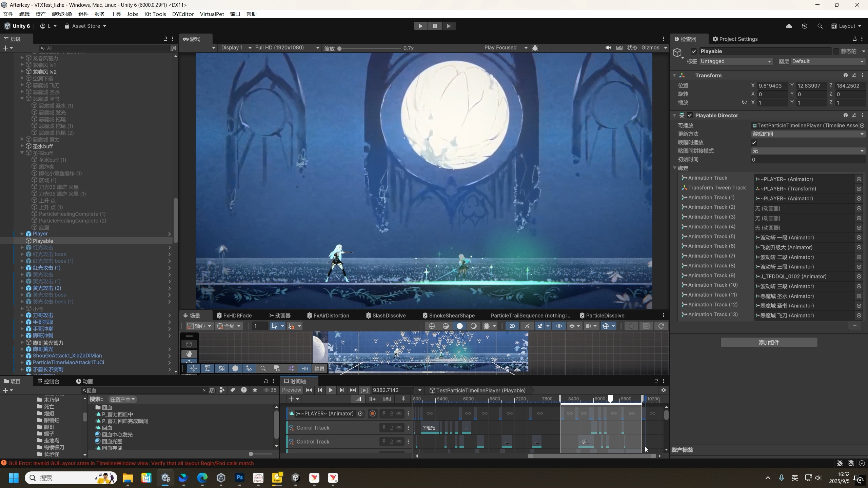Hide the Control Track with eye icon

coord(399,442)
